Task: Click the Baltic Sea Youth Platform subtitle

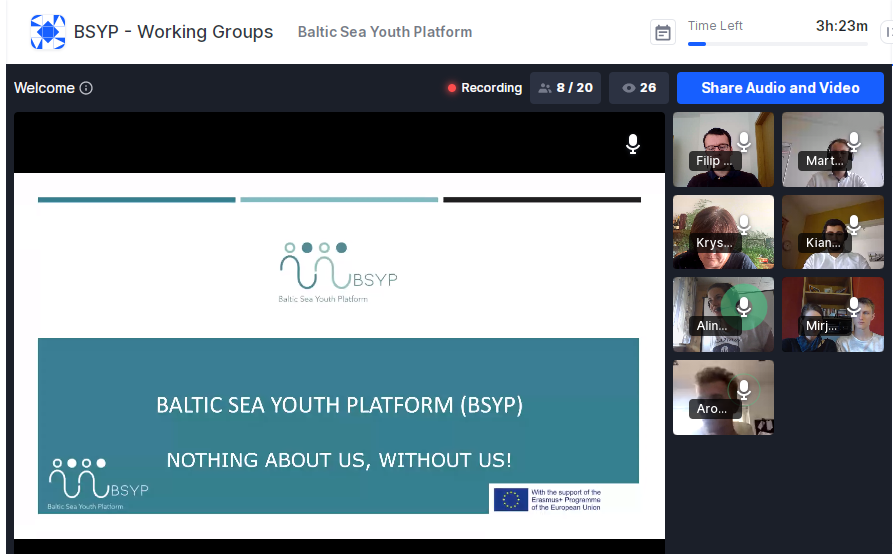Action: (385, 32)
